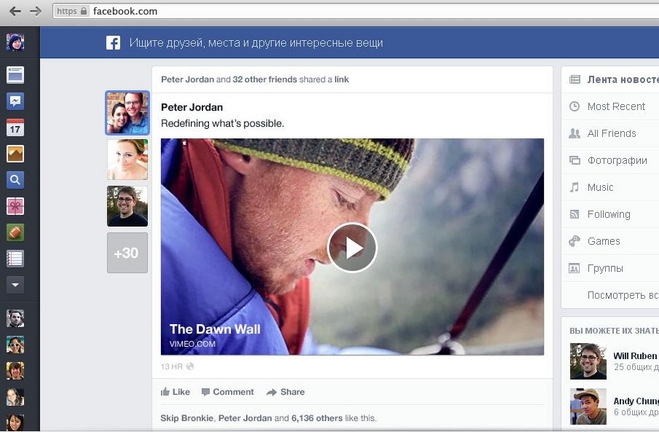The height and width of the screenshot is (432, 659).
Task: Click the magnifier search icon in sidebar
Action: click(15, 180)
